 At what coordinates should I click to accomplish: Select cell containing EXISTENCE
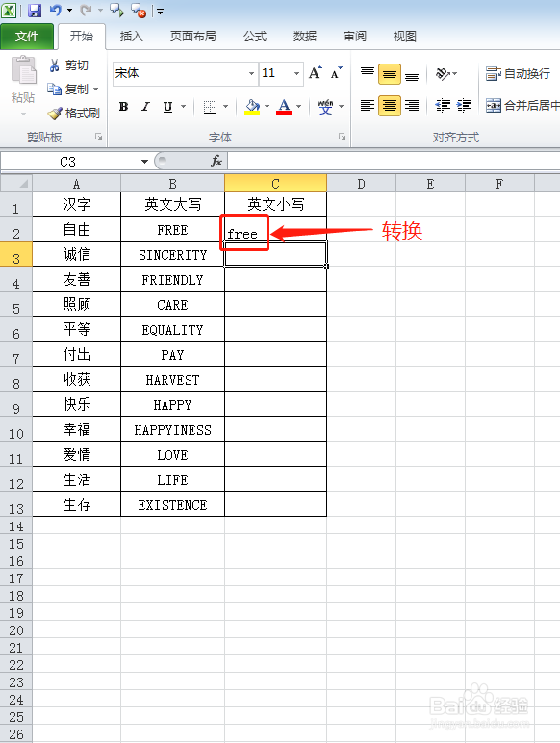[172, 504]
